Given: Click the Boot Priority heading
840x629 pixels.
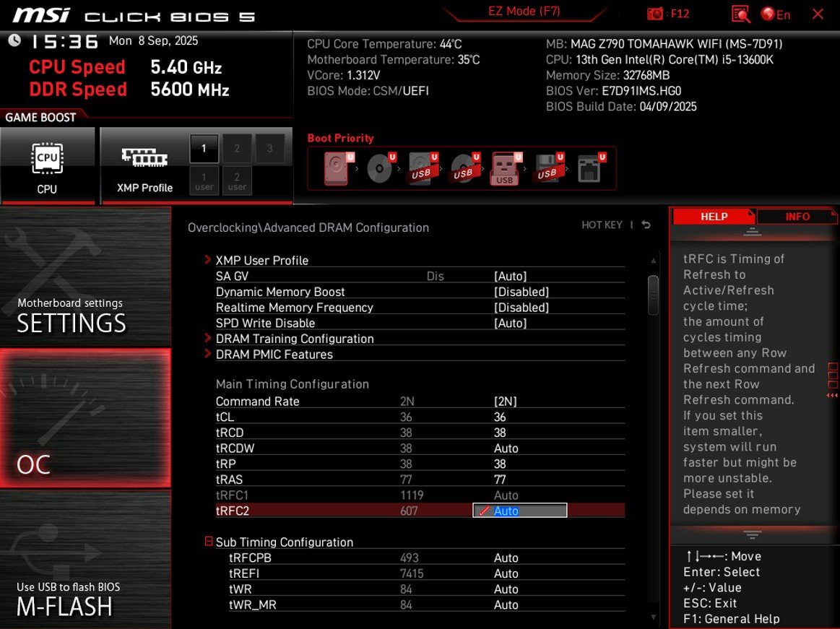Looking at the screenshot, I should [340, 138].
